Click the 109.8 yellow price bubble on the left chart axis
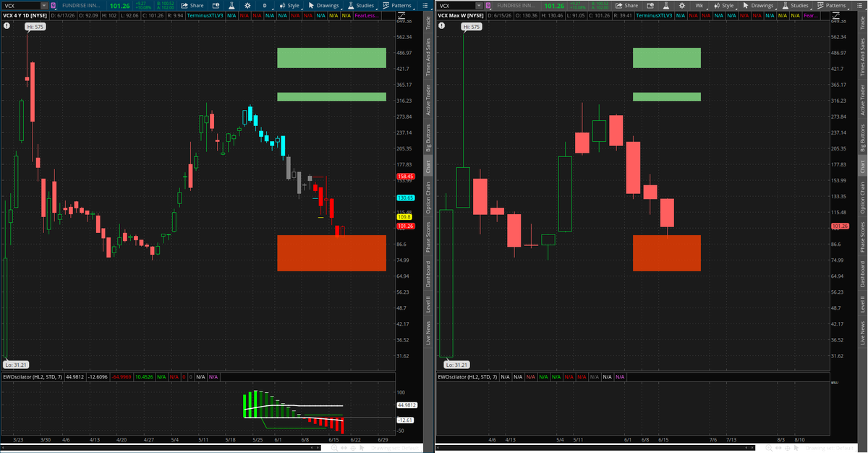 point(404,216)
